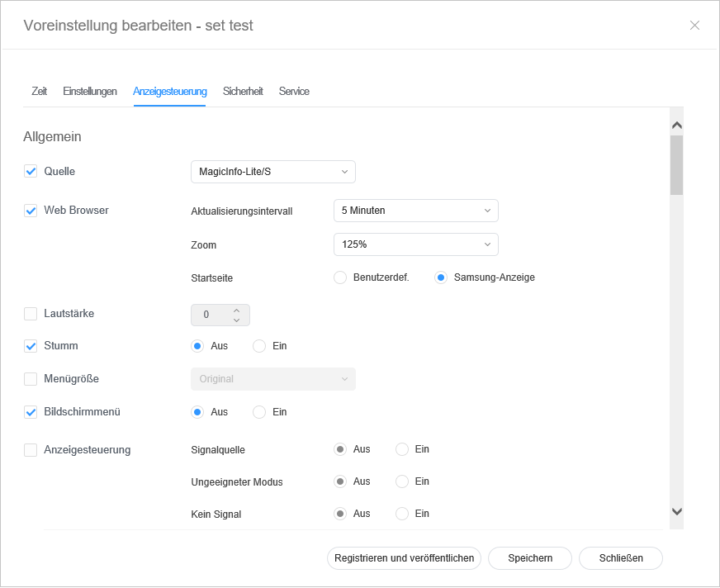Viewport: 720px width, 588px height.
Task: Switch to the Sicherheit tab
Action: 243,92
